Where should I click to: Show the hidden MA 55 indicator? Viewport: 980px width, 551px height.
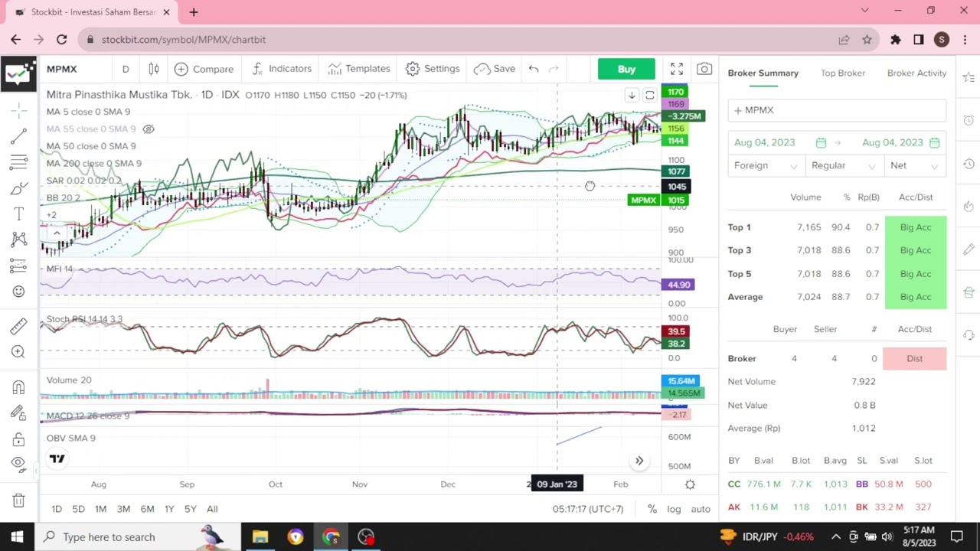coord(149,129)
